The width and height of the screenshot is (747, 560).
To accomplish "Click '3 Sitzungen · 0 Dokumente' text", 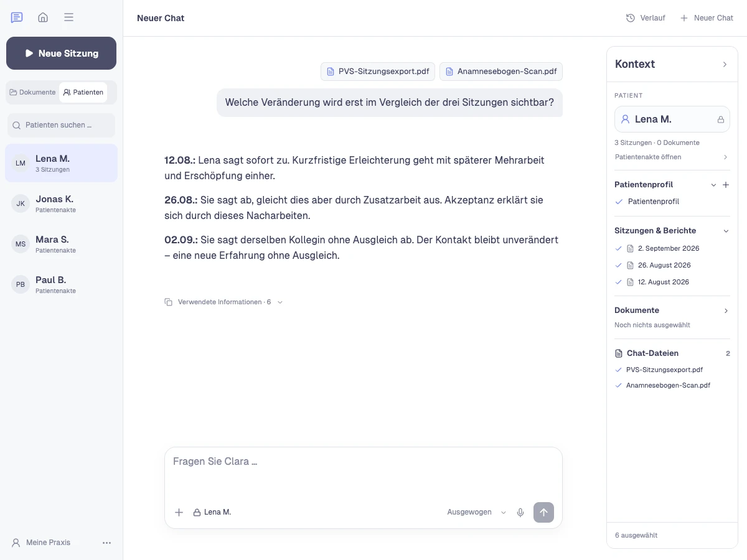I will point(657,142).
